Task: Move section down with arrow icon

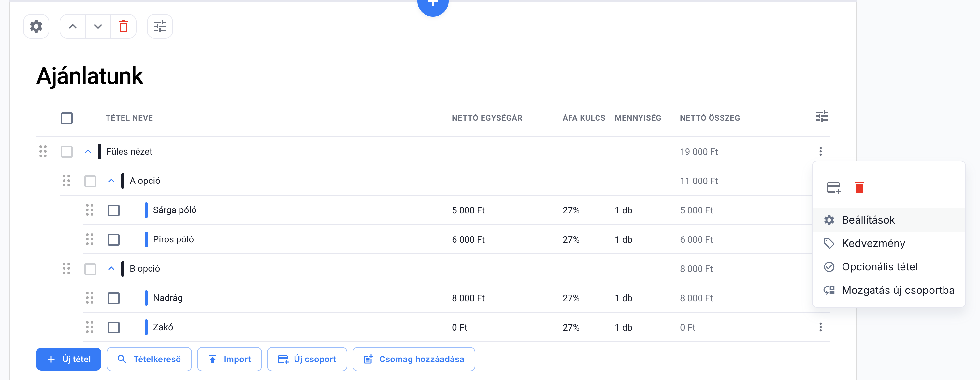Action: [98, 27]
